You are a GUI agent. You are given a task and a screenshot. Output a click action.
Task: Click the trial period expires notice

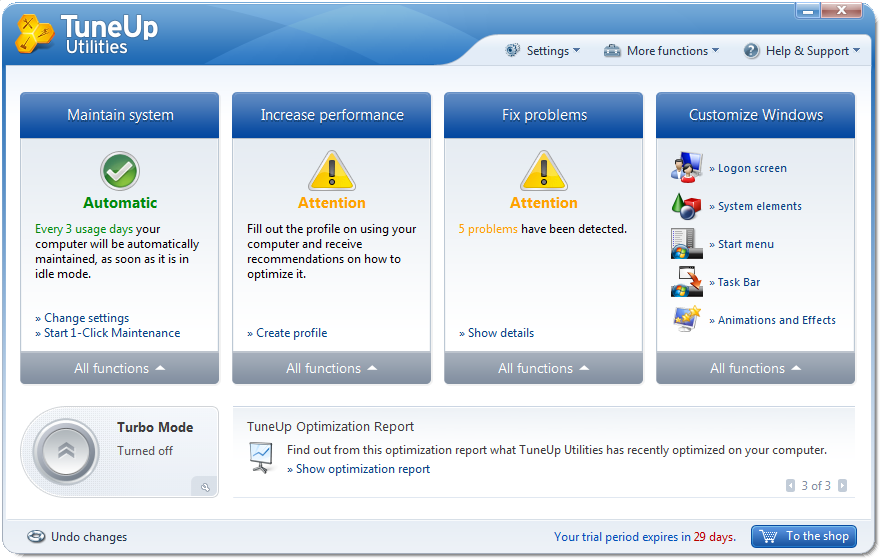(644, 537)
